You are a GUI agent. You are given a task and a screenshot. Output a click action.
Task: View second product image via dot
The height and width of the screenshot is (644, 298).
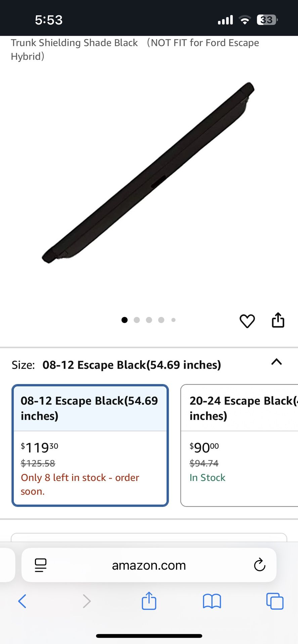click(x=137, y=320)
